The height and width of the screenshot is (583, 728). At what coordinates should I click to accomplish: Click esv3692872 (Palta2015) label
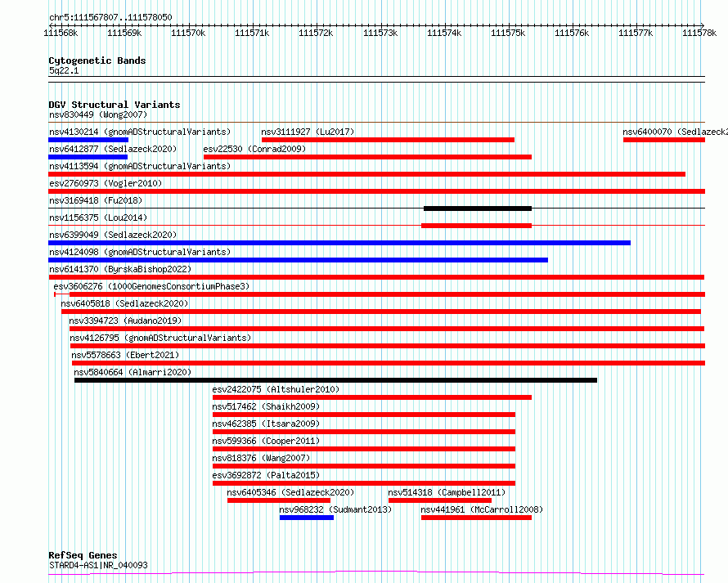coord(266,475)
